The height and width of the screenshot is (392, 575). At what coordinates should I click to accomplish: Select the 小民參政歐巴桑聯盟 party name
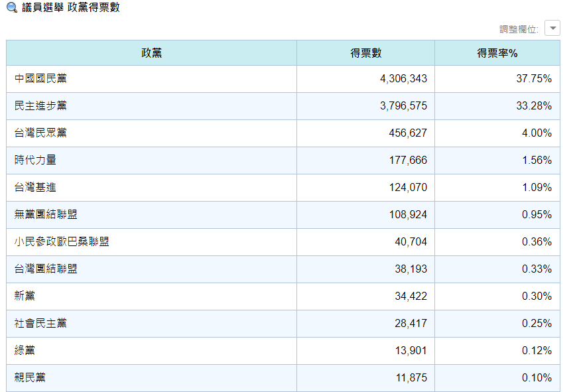(62, 241)
